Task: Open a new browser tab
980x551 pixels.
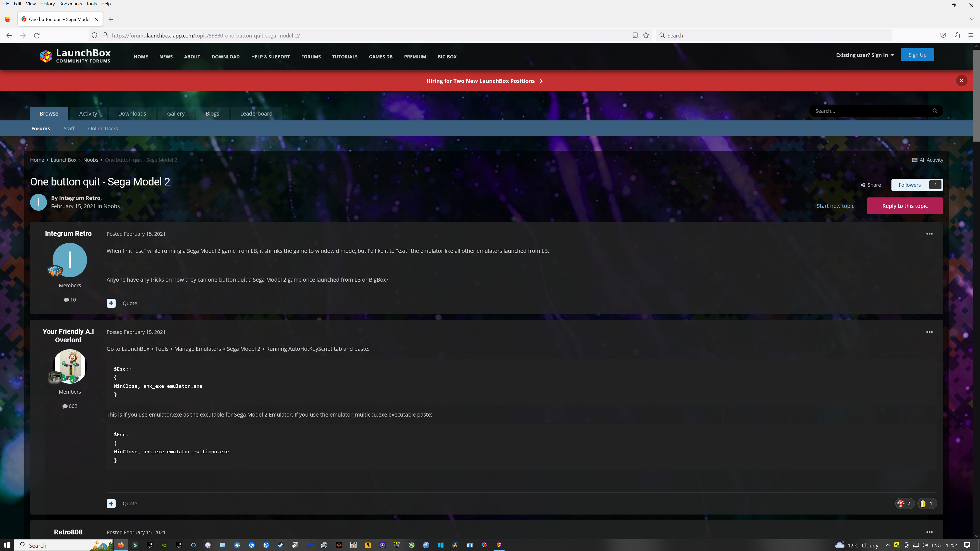Action: click(111, 19)
